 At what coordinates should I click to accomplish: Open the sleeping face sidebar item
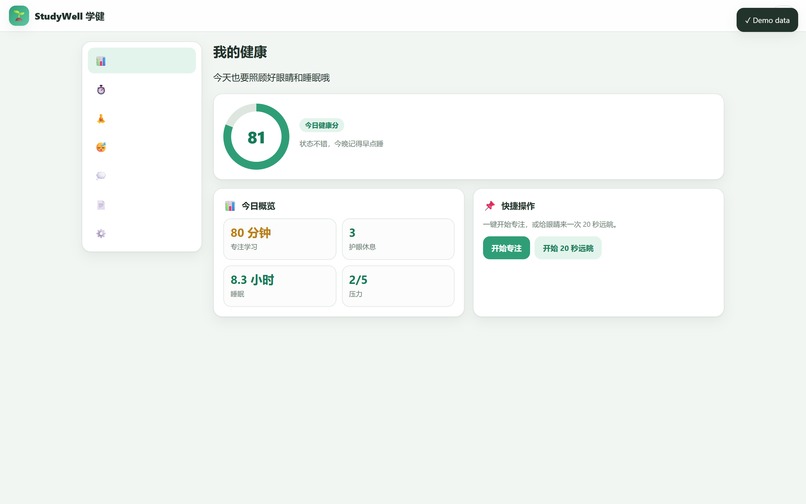coord(142,147)
